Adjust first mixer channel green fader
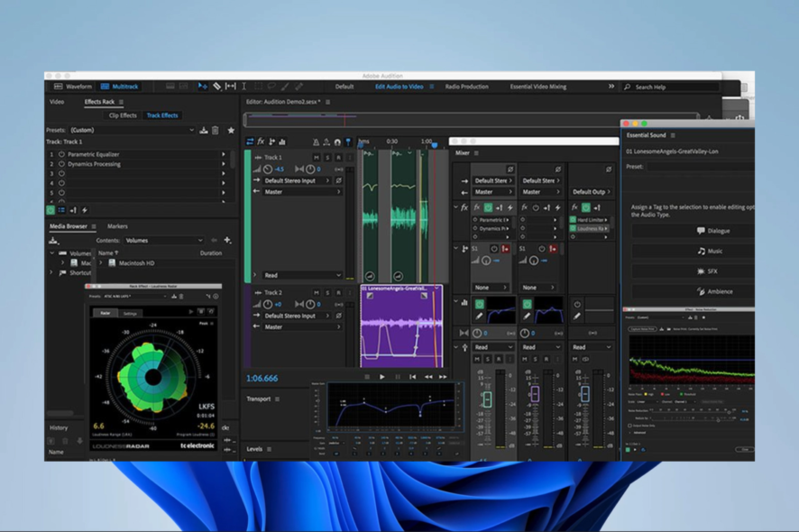799x532 pixels. pyautogui.click(x=487, y=399)
